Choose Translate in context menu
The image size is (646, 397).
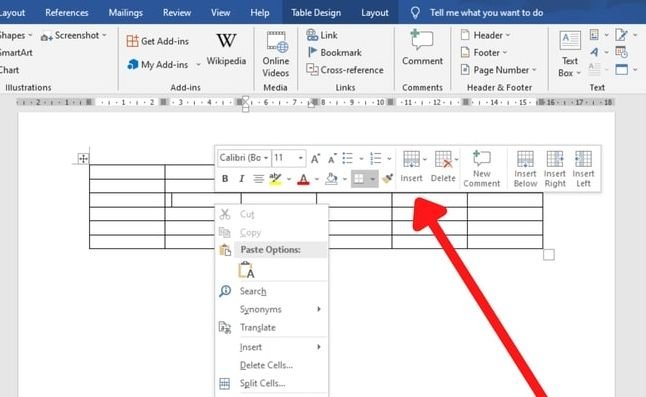272,327
